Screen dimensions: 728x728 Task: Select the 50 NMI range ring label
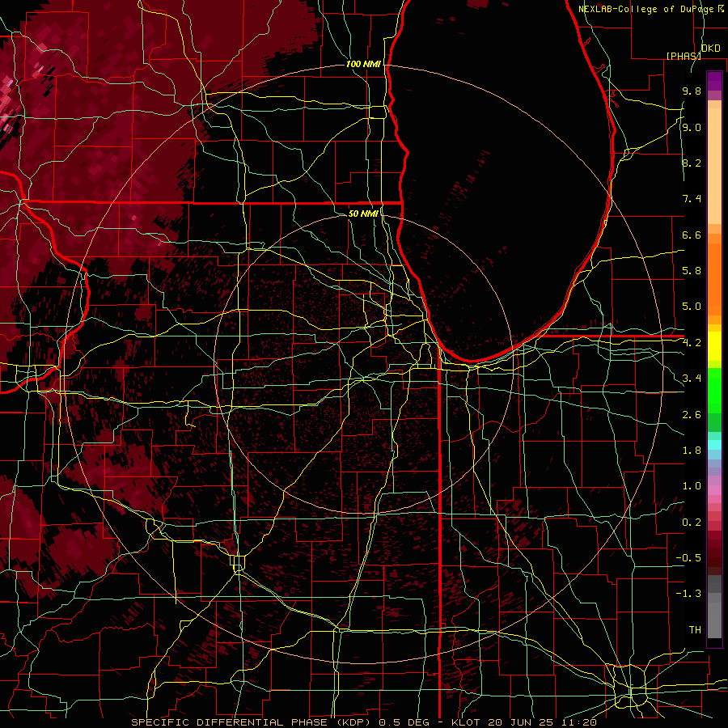point(363,214)
